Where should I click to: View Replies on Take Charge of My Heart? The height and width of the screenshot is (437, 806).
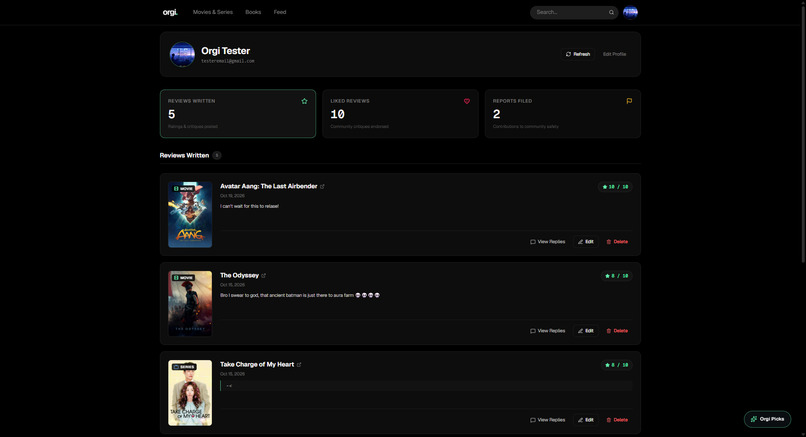click(547, 420)
